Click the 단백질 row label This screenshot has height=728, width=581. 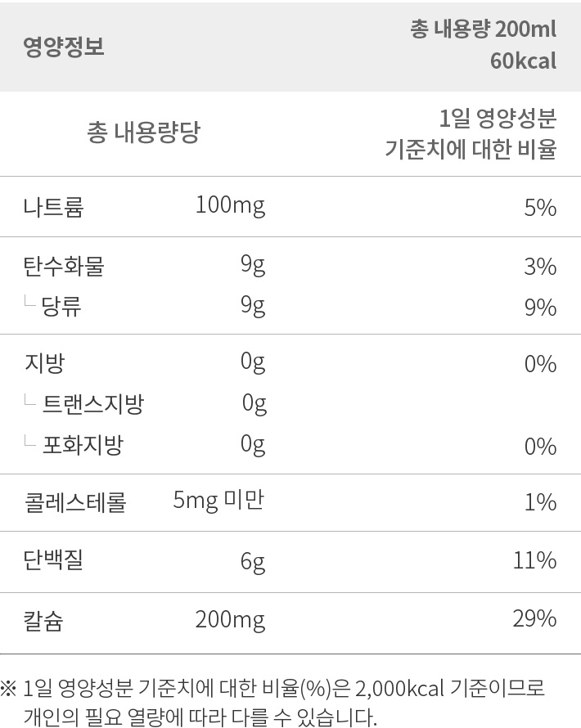click(53, 560)
